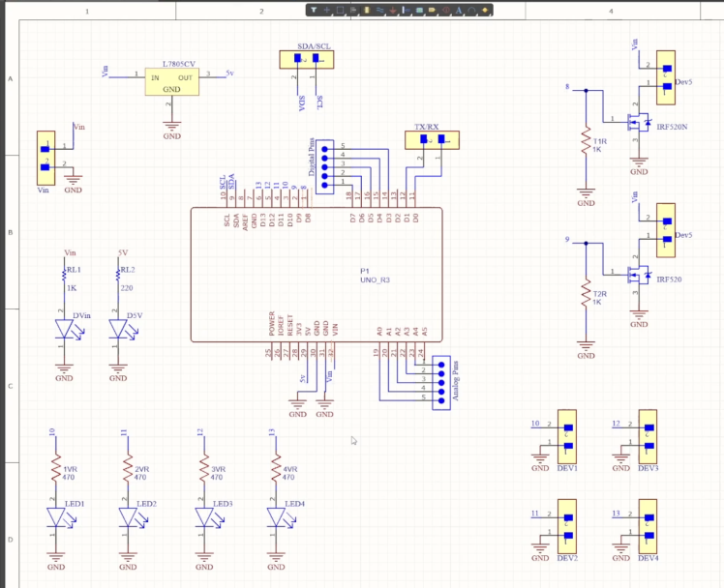This screenshot has width=724, height=588.
Task: Select the L7805CV regulator component
Action: point(171,81)
